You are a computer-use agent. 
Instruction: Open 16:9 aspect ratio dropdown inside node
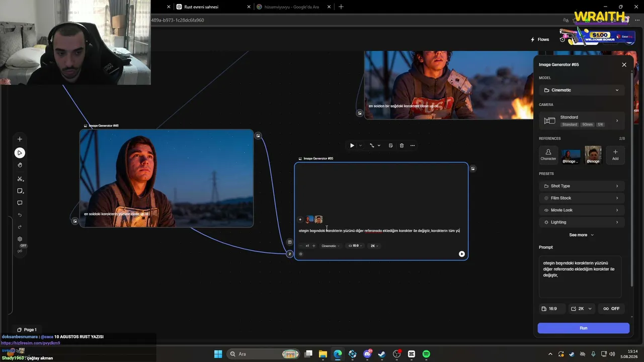click(355, 246)
